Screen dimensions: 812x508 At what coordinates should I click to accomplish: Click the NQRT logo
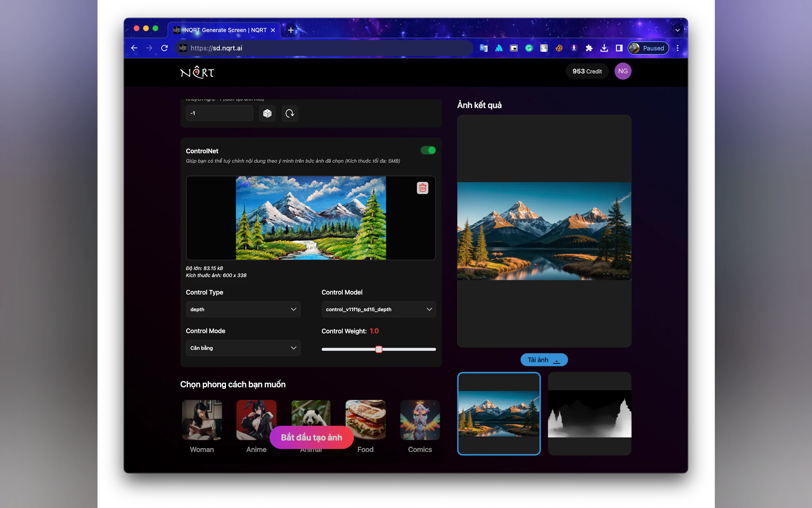197,72
